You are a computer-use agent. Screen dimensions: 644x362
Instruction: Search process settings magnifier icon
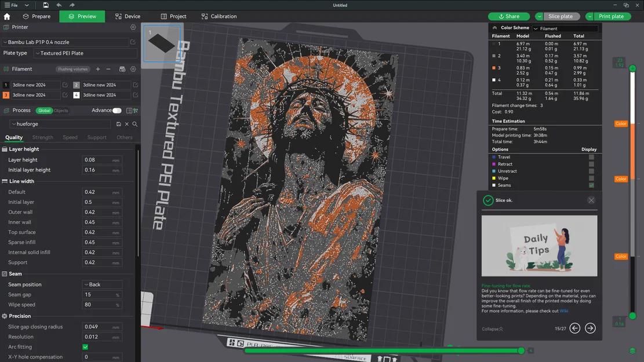134,124
